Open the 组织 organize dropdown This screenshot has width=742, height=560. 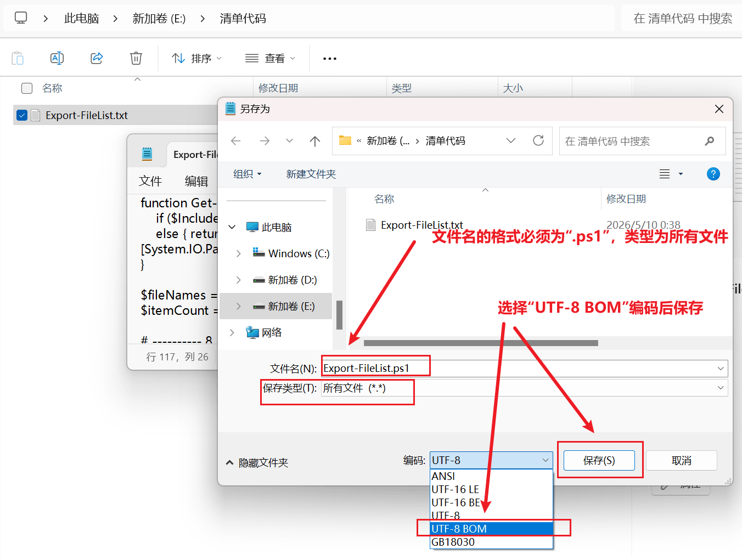coord(247,174)
